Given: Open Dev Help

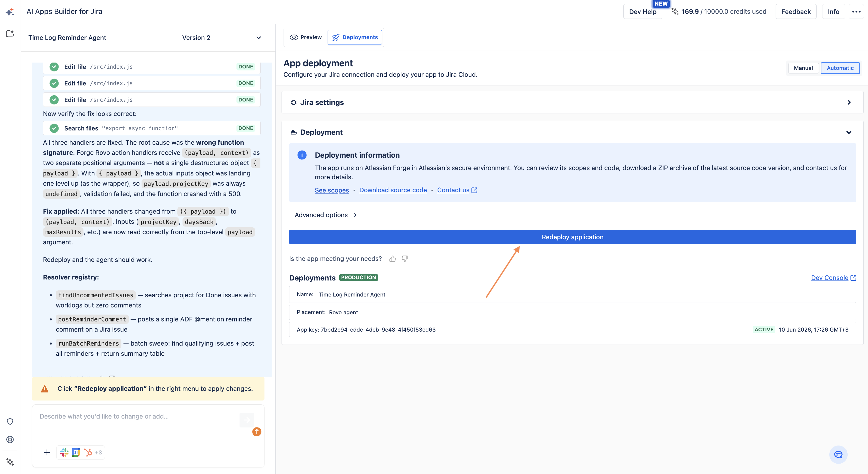Looking at the screenshot, I should click(x=642, y=12).
